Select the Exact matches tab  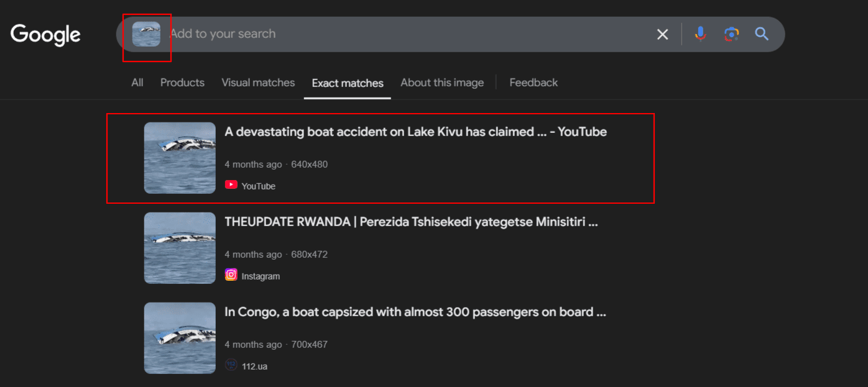click(x=348, y=83)
